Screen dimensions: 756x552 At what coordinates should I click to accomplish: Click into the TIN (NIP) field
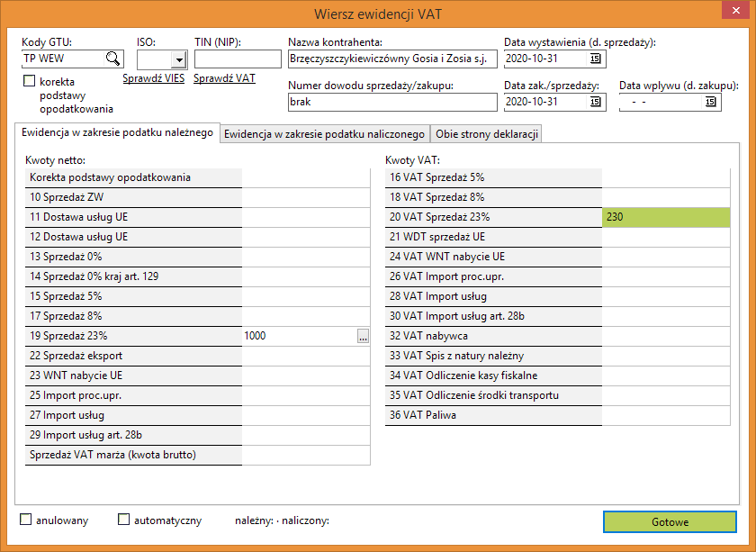pos(238,59)
